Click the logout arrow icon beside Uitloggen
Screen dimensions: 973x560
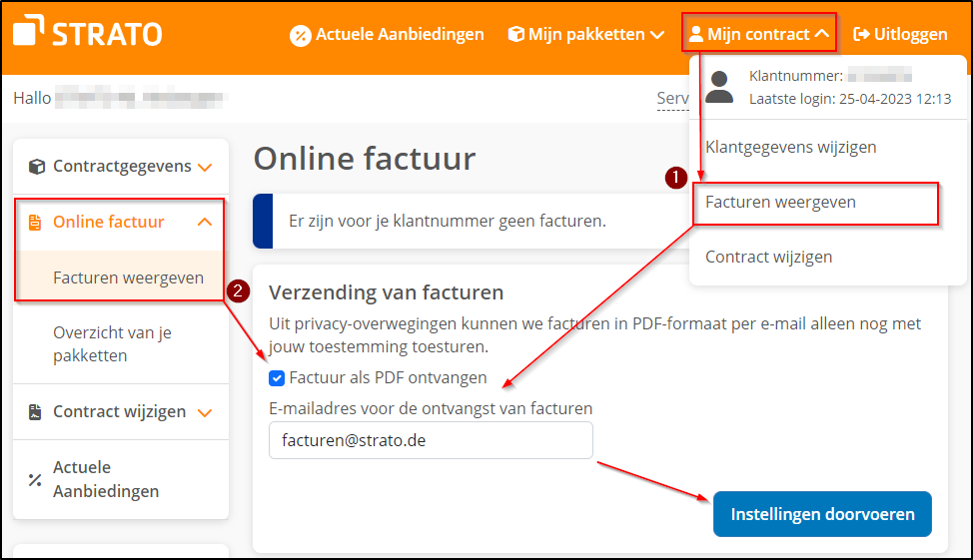pyautogui.click(x=861, y=34)
